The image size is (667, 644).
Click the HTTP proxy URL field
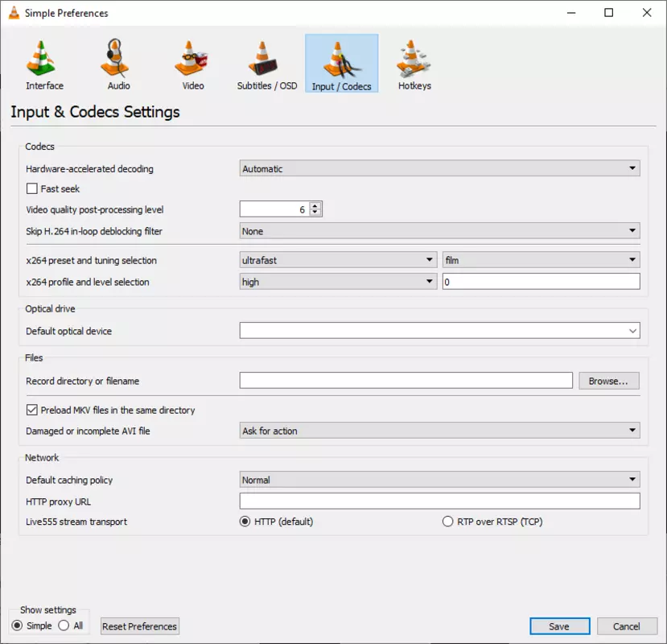(439, 501)
